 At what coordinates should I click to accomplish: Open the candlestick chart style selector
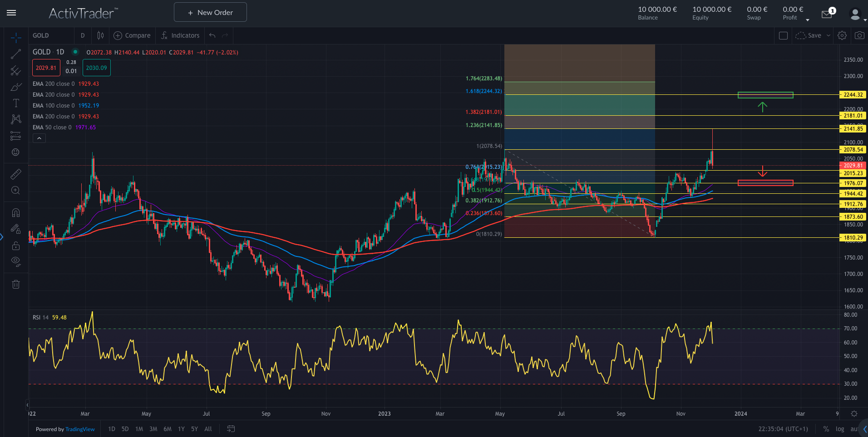tap(100, 35)
